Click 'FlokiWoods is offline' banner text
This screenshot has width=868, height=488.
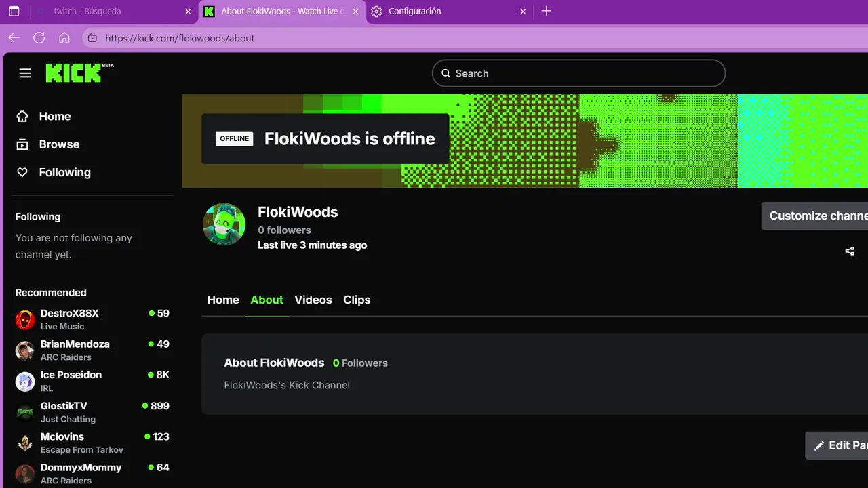tap(350, 139)
